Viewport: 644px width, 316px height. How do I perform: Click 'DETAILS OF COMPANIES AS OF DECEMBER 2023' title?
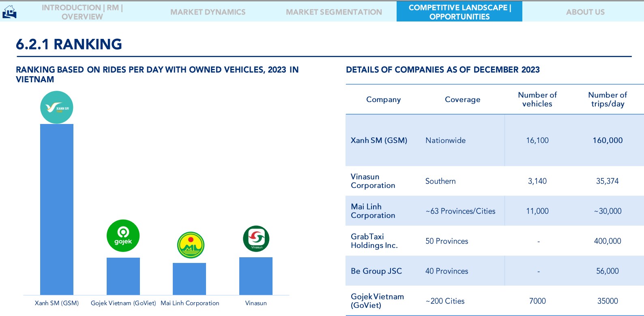(443, 70)
